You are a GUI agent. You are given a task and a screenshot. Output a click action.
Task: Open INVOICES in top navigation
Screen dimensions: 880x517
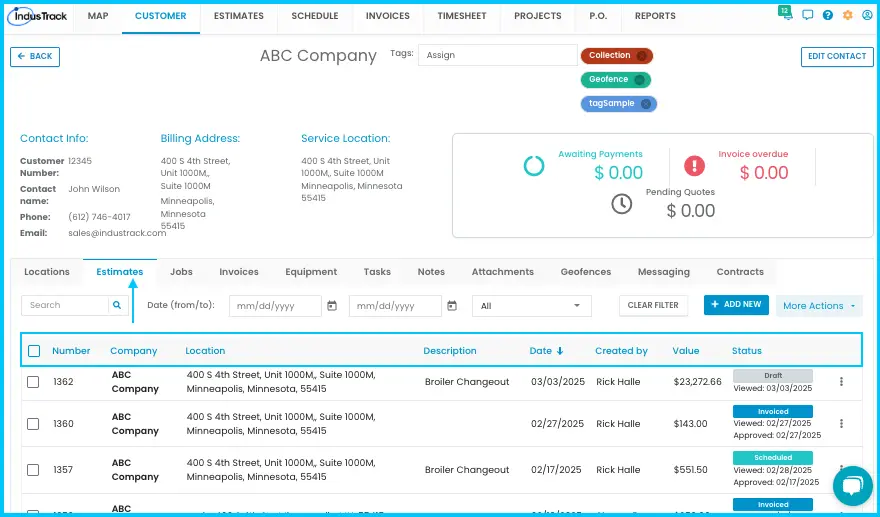point(388,16)
